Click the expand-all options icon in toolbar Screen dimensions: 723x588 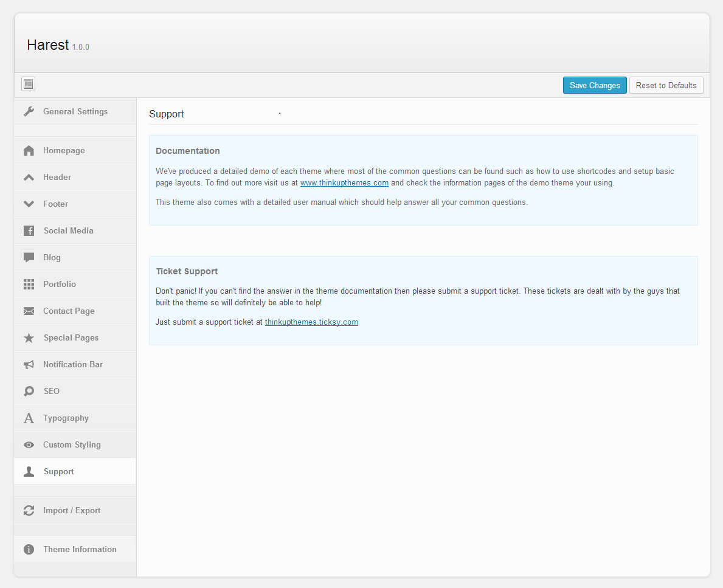(28, 85)
